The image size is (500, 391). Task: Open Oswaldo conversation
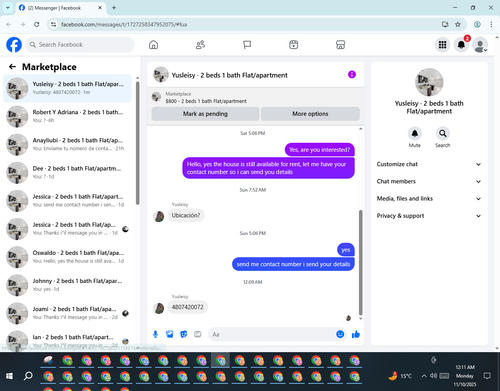tap(67, 257)
